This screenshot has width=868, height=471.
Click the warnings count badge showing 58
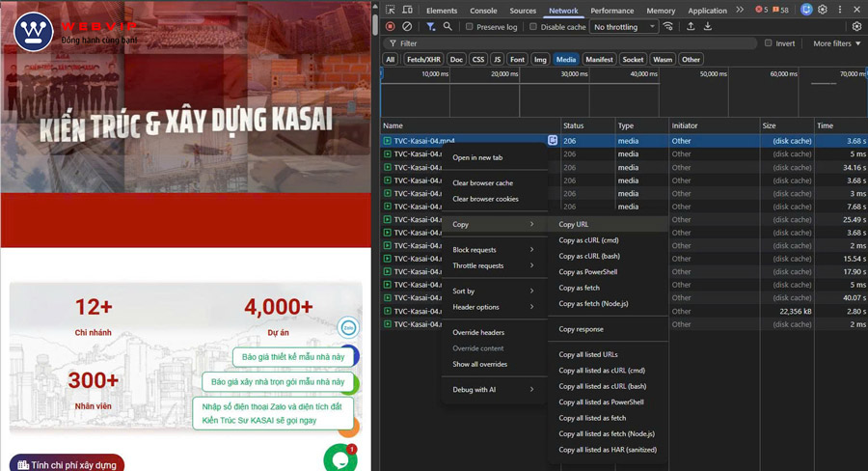coord(780,10)
